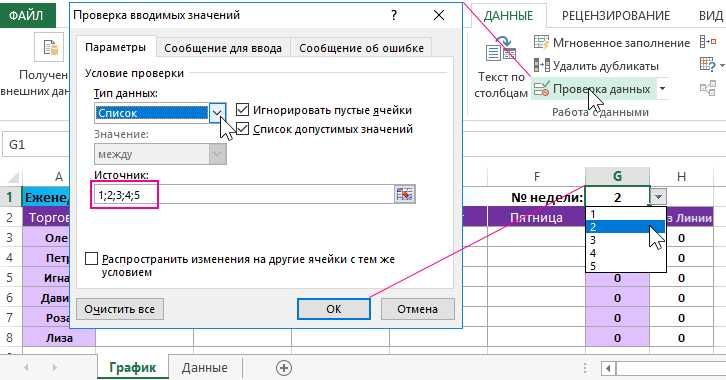Switch to the ДАННЫЕ ribbon tab
The width and height of the screenshot is (726, 380).
(x=508, y=15)
